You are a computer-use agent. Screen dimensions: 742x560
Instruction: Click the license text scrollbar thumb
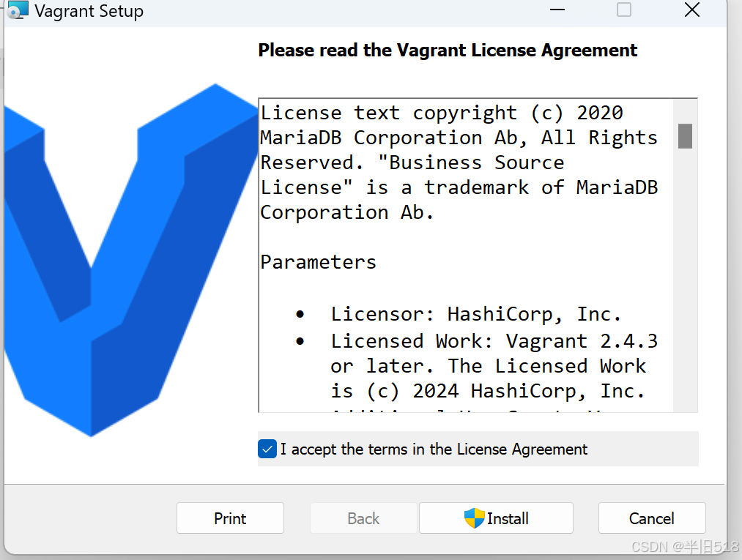[x=685, y=136]
